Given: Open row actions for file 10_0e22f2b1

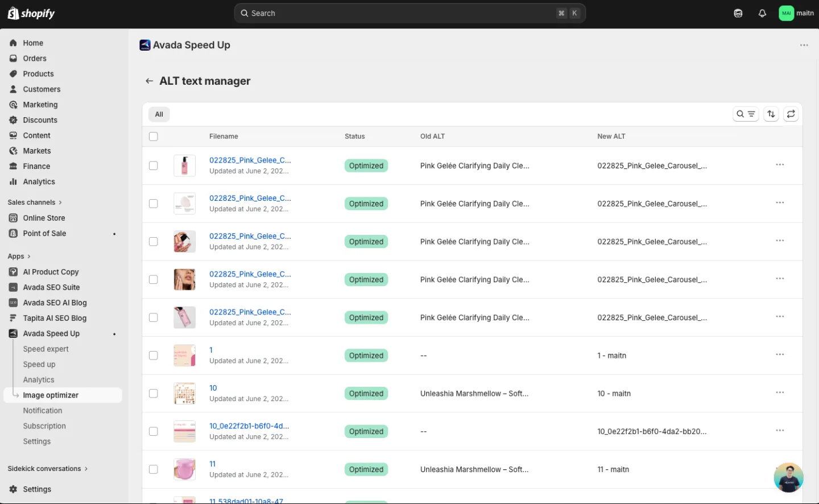Looking at the screenshot, I should [x=780, y=431].
